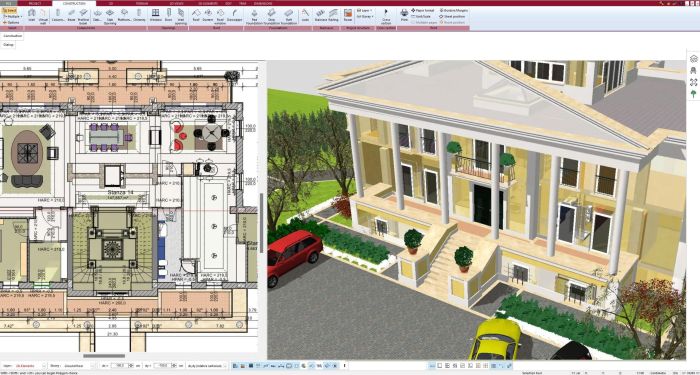Select the Construction side tab

coord(11,36)
